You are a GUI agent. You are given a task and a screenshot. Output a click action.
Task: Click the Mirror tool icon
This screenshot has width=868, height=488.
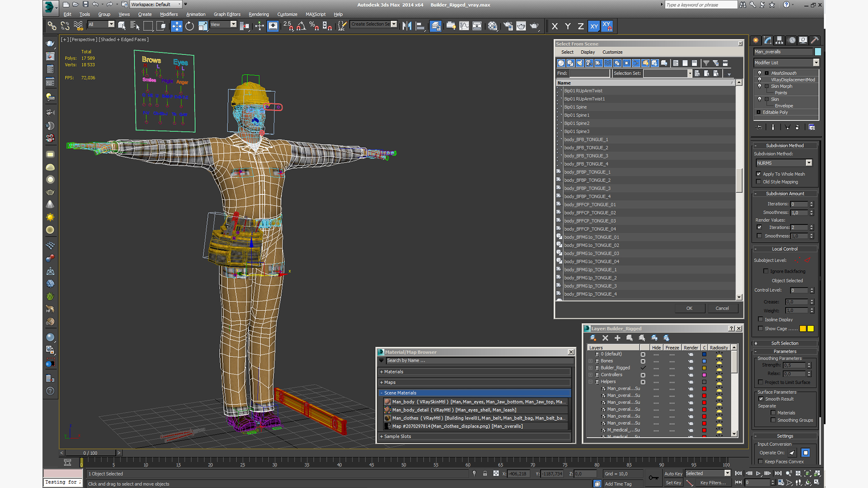click(406, 26)
